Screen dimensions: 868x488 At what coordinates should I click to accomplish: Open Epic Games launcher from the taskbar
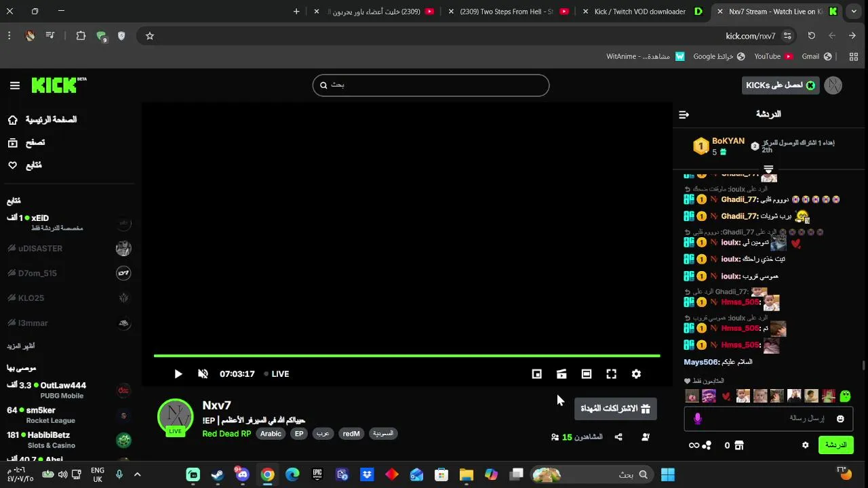pyautogui.click(x=317, y=474)
